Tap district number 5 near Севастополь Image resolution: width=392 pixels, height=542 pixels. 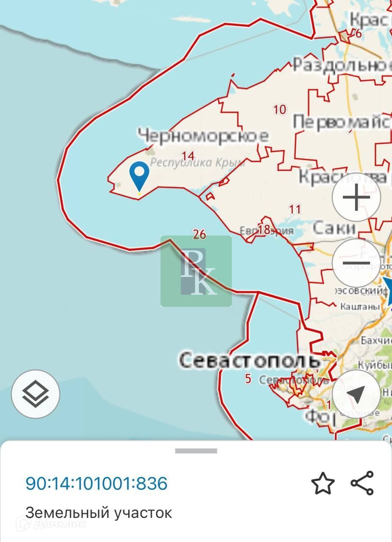click(248, 379)
